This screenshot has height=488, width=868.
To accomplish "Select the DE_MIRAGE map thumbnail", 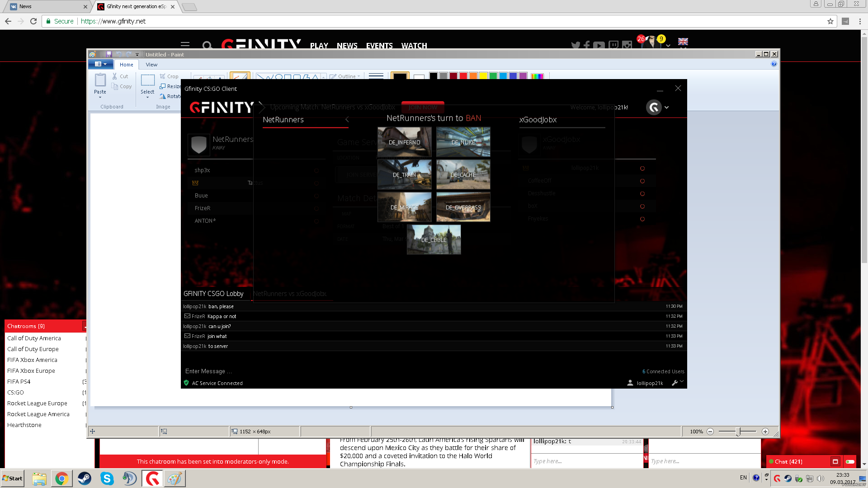I will point(405,207).
